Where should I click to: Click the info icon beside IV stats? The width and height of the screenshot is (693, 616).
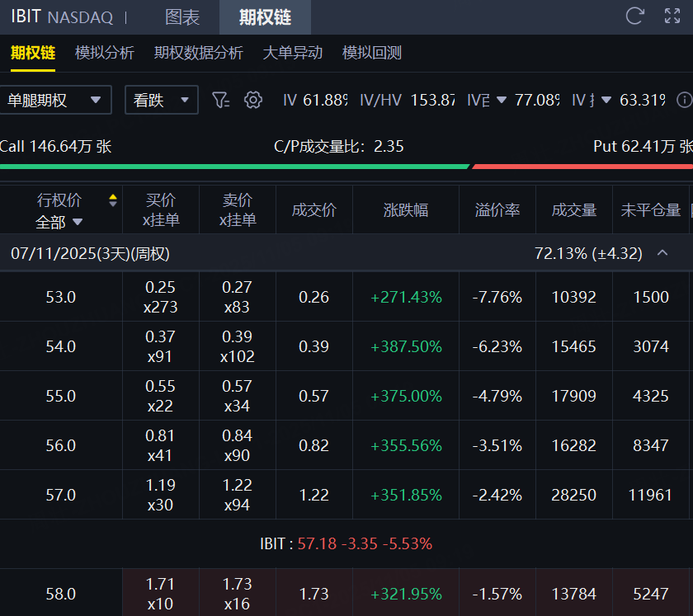[684, 100]
